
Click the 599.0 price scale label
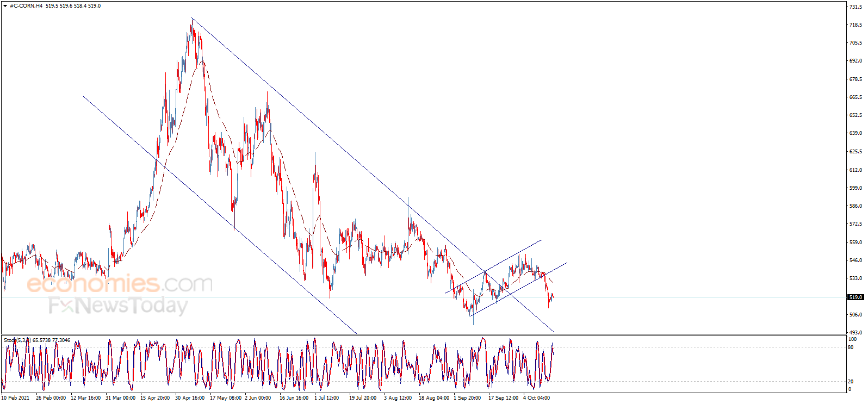tap(855, 188)
